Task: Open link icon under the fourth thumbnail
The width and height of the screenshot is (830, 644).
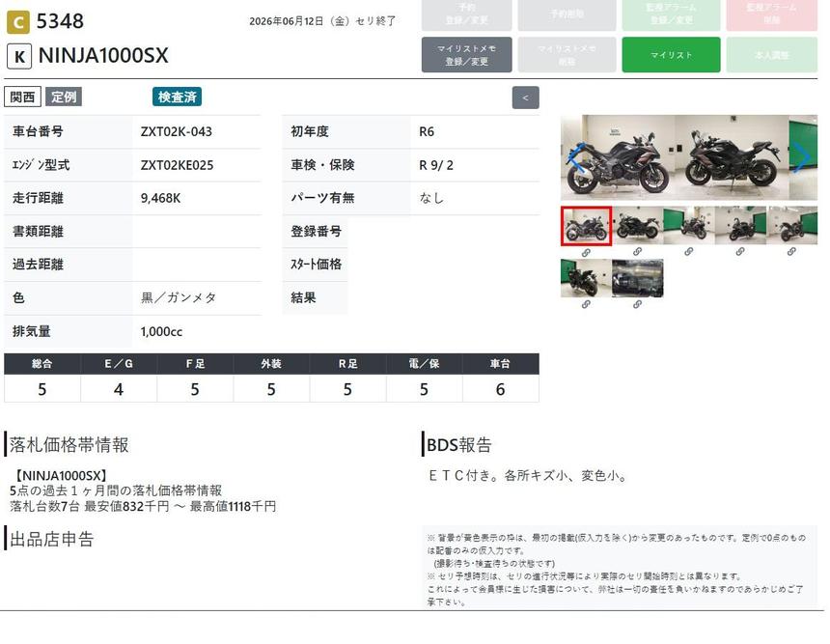Action: [x=740, y=252]
